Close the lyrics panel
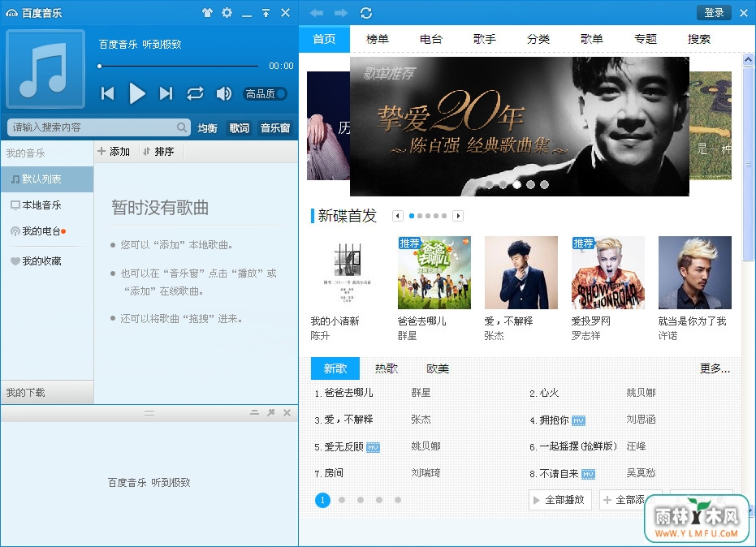Screen dimensions: 756x547 click(287, 413)
